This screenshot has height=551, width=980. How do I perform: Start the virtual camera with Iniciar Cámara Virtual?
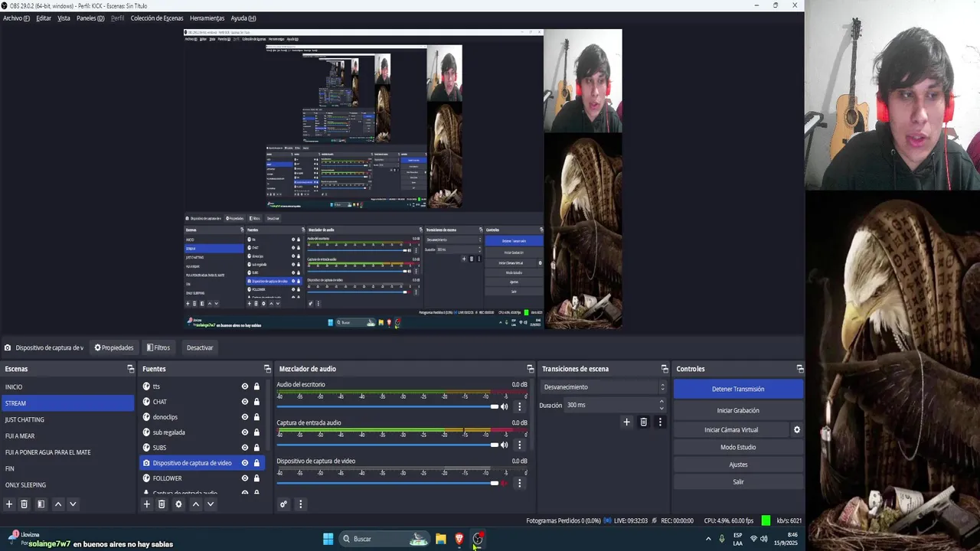pos(731,430)
